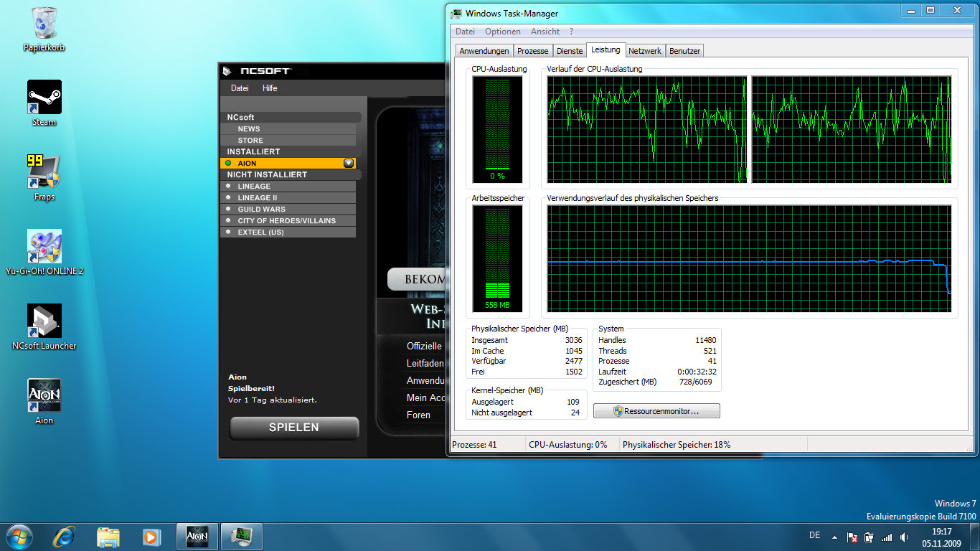
Task: Switch to the Benutzer tab
Action: [684, 51]
